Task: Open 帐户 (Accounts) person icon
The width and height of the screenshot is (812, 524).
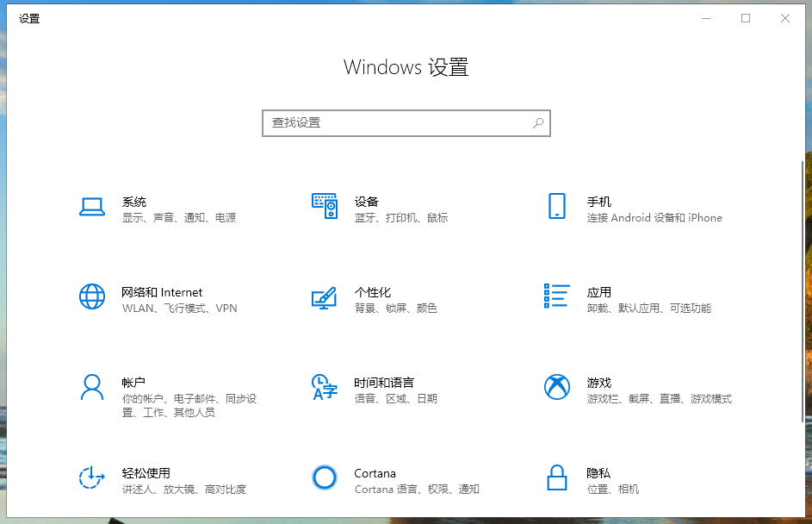Action: point(92,388)
